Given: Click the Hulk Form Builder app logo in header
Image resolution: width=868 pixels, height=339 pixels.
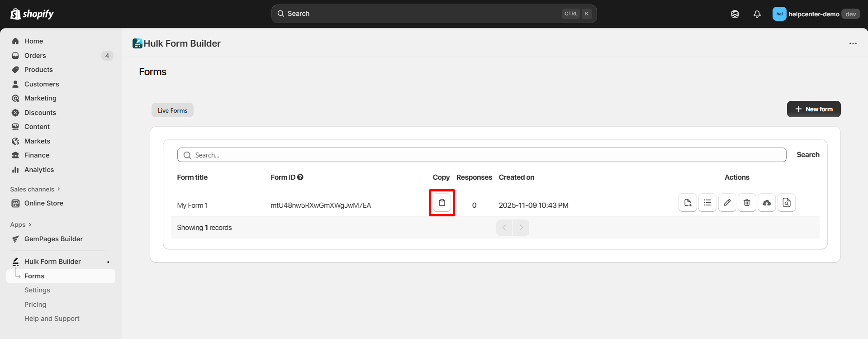Looking at the screenshot, I should coord(138,43).
